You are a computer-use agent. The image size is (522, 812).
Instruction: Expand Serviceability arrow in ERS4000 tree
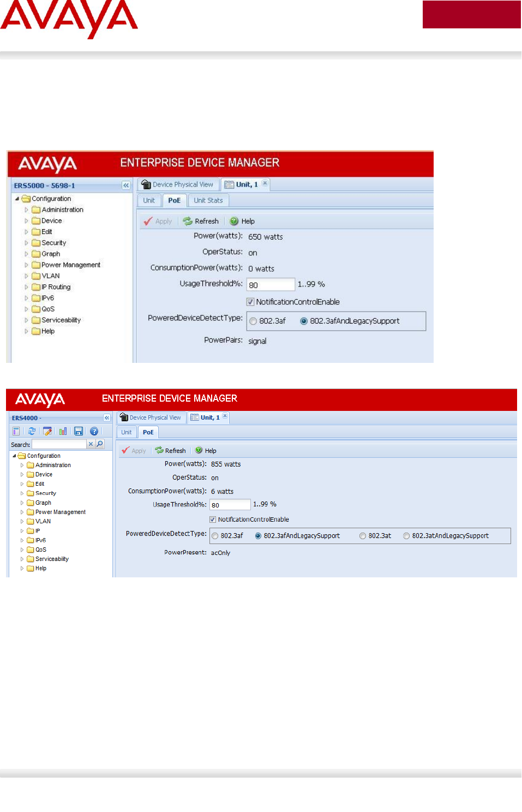point(22,559)
